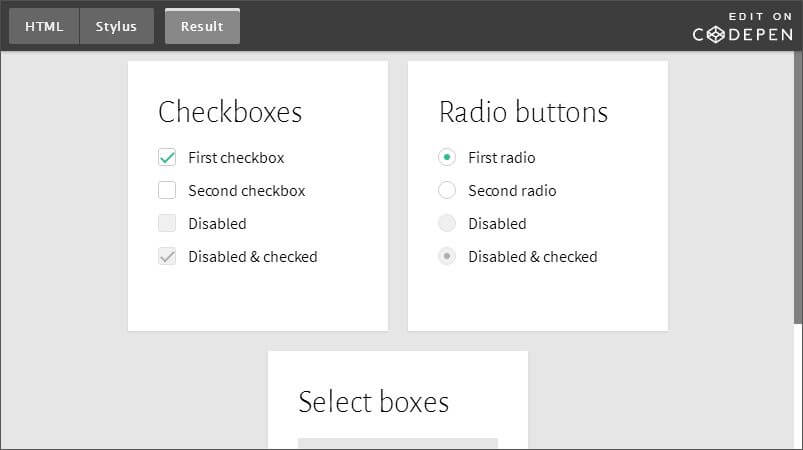Click the Second radio text label
The image size is (803, 450).
click(512, 190)
